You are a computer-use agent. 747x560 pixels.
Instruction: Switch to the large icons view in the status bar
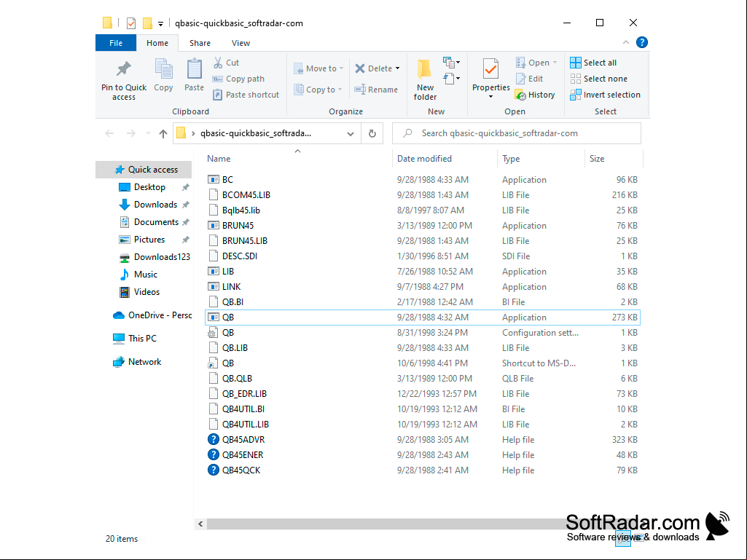639,538
